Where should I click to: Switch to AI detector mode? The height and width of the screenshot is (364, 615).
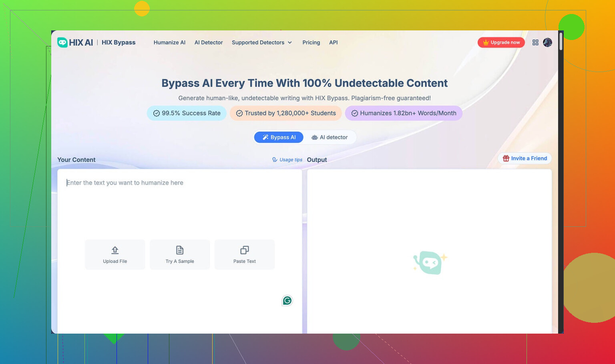pyautogui.click(x=330, y=137)
